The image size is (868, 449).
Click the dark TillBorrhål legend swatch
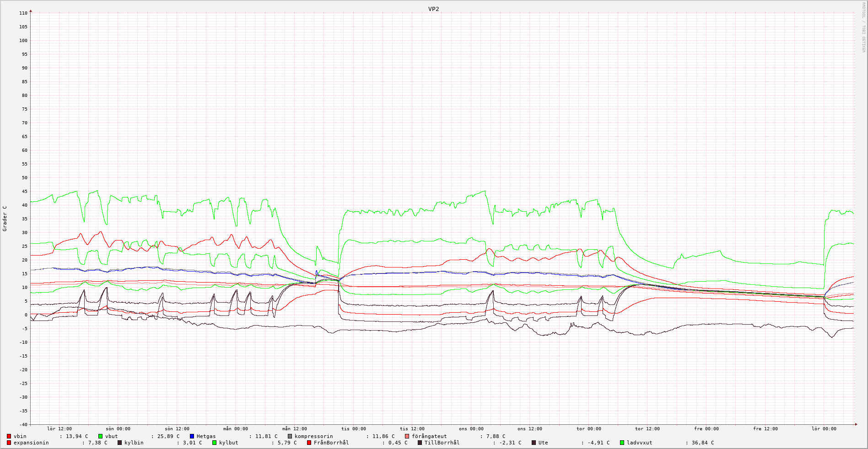point(420,443)
